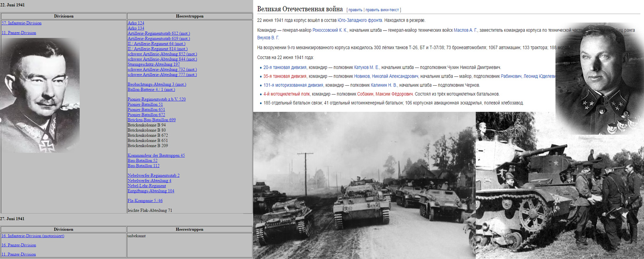The image size is (644, 259).
Task: Open the Рабинович, Леонид Юделевич link
Action: point(529,76)
